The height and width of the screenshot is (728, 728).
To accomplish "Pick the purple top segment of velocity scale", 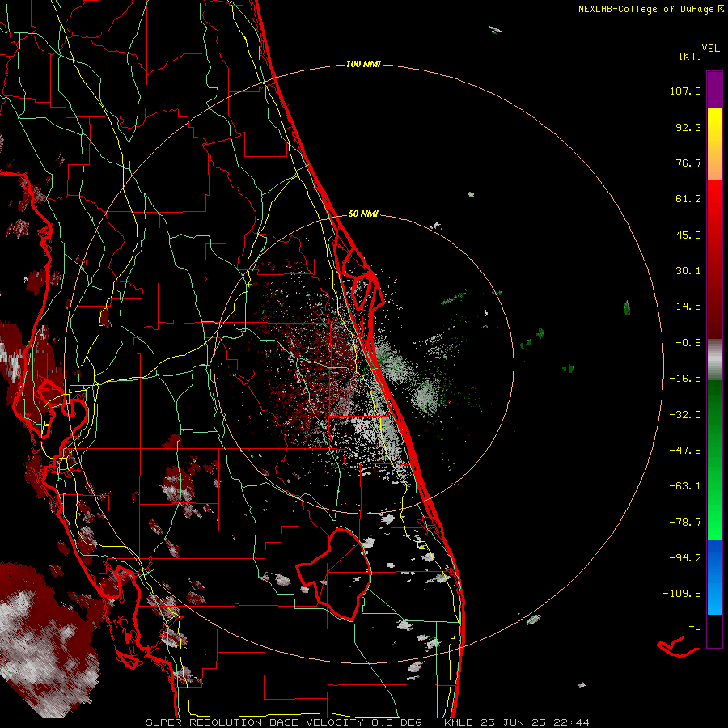I will (x=714, y=90).
